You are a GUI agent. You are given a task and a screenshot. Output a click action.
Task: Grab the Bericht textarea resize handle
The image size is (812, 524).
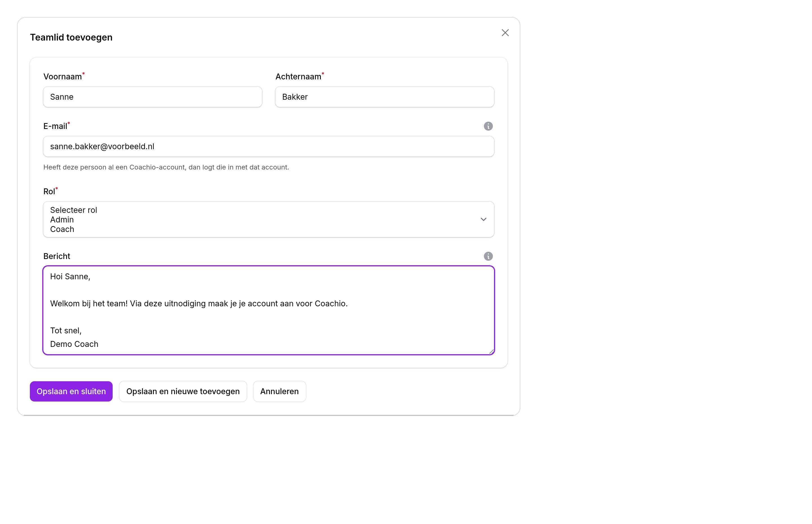pos(491,351)
